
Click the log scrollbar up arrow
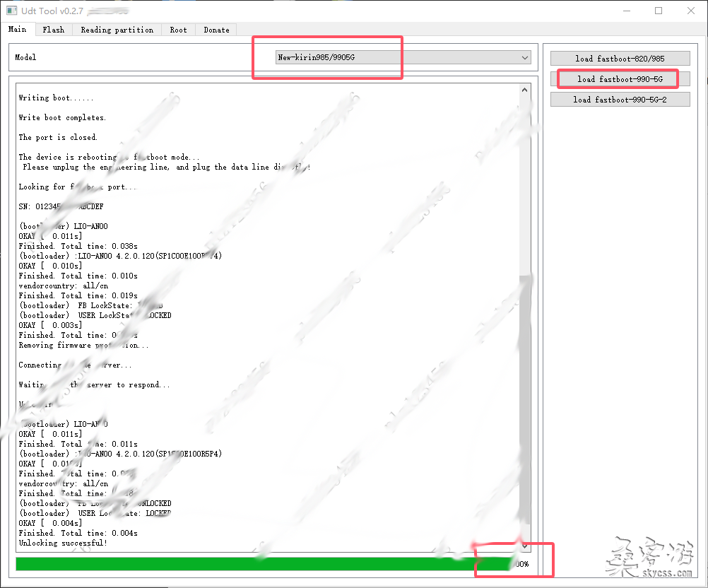click(x=524, y=90)
